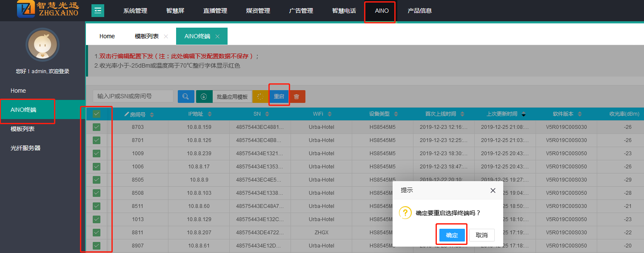Click 确定 to confirm restart
The width and height of the screenshot is (644, 253).
[452, 235]
